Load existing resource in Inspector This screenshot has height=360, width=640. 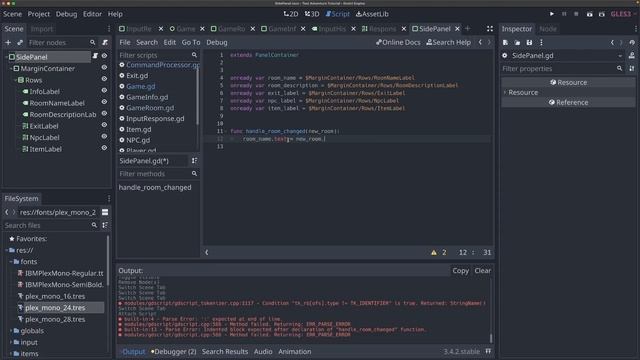click(x=517, y=42)
